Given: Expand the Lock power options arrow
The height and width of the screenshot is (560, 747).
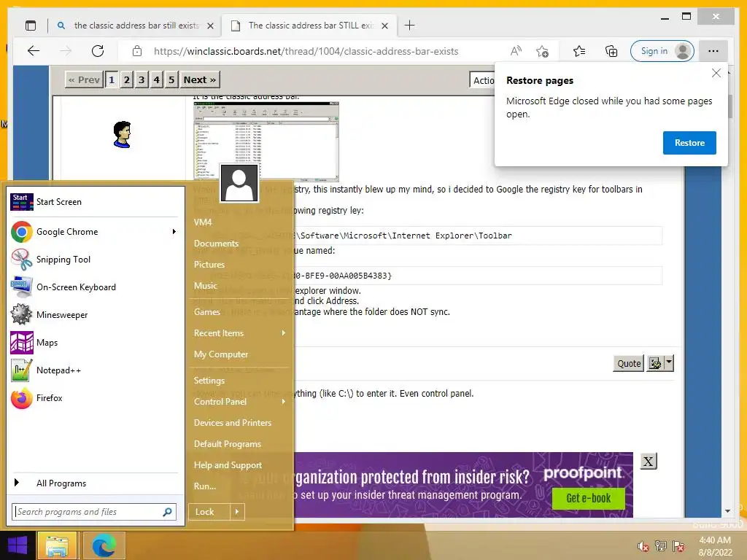Looking at the screenshot, I should tap(237, 512).
